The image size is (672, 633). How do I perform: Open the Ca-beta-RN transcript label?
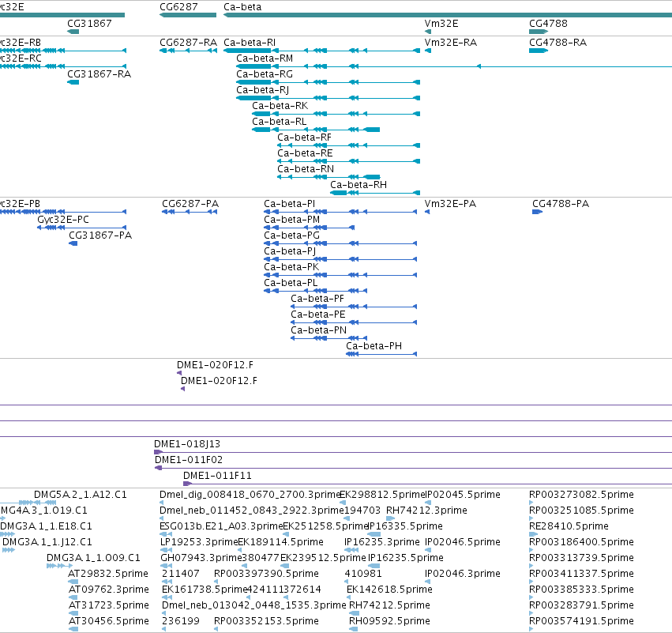[306, 169]
